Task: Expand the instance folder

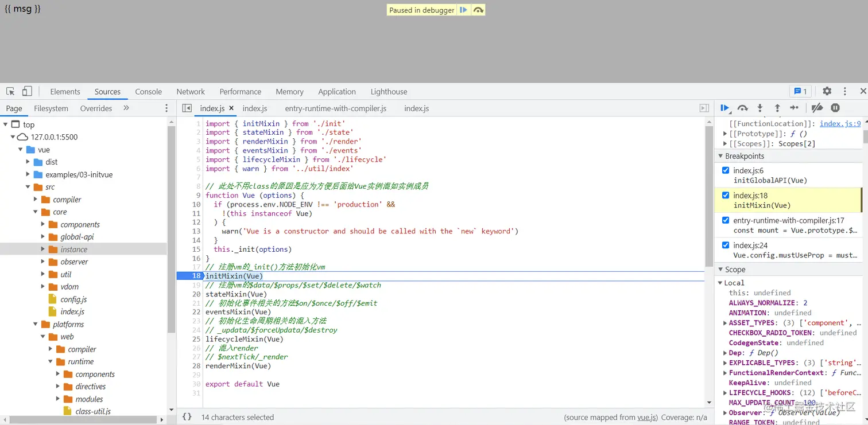Action: coord(43,249)
